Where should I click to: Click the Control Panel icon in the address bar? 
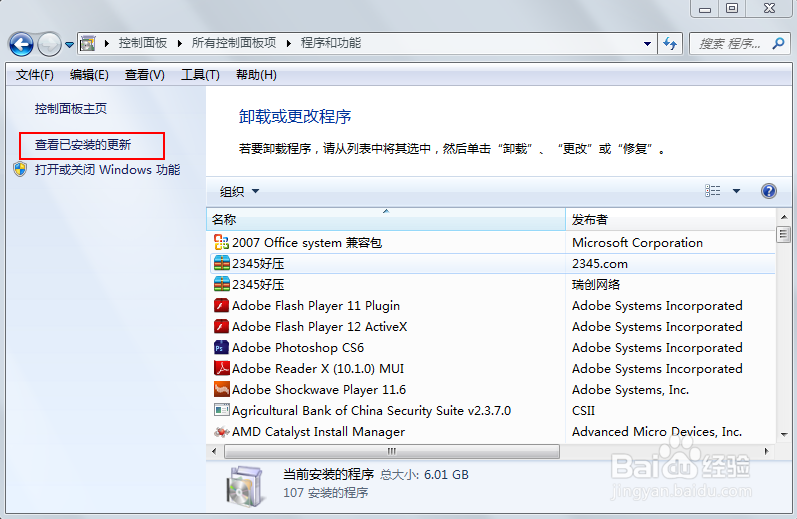[x=88, y=43]
